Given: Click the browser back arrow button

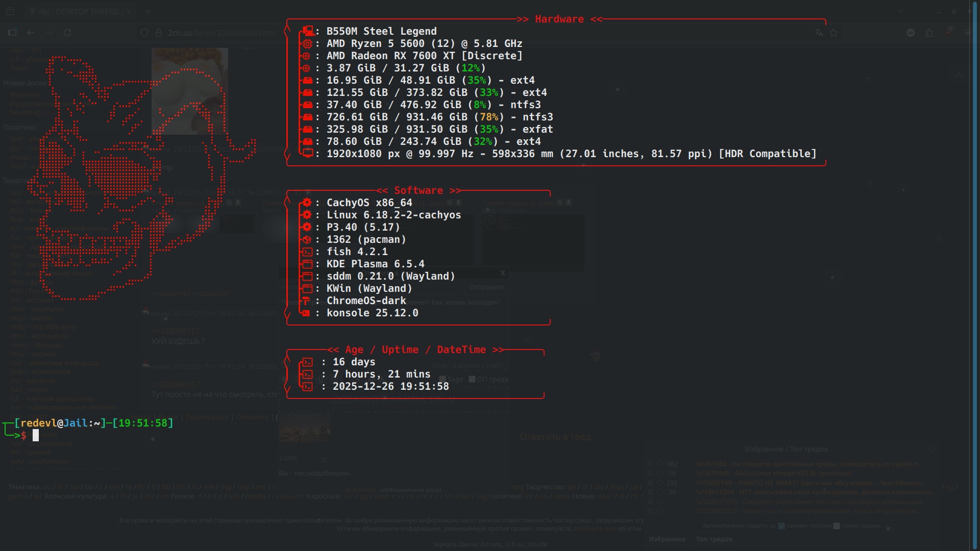Looking at the screenshot, I should coord(31,33).
